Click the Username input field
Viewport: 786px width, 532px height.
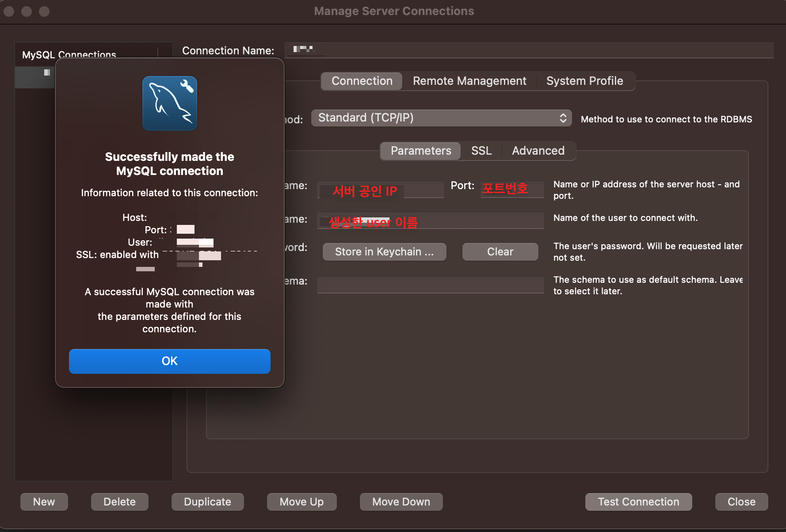click(x=431, y=221)
